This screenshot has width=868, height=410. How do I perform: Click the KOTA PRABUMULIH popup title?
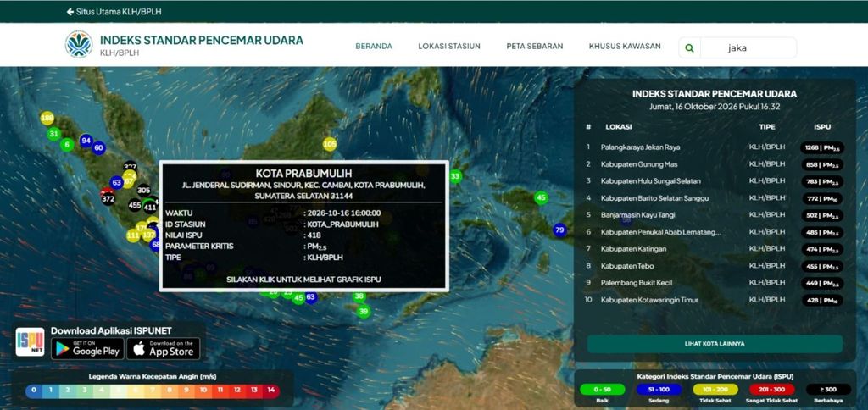pyautogui.click(x=303, y=174)
